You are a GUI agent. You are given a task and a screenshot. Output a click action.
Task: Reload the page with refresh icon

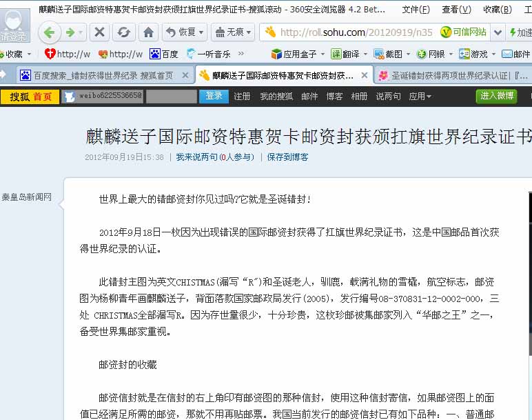123,32
